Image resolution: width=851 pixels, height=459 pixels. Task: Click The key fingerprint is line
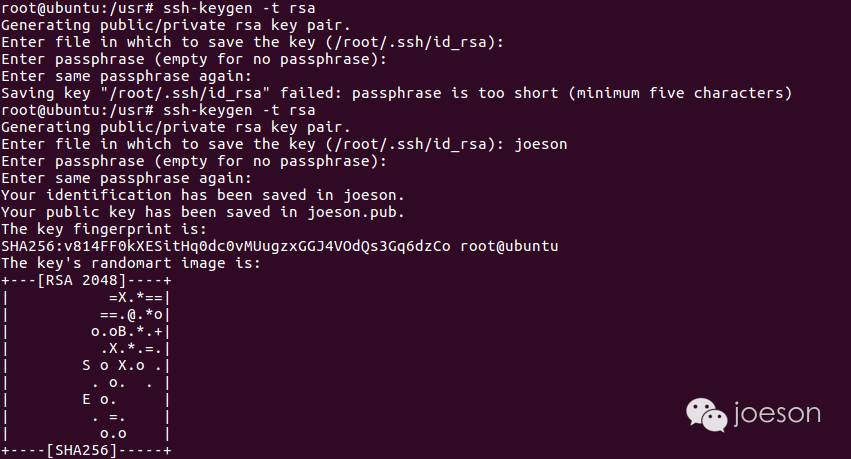pos(104,230)
